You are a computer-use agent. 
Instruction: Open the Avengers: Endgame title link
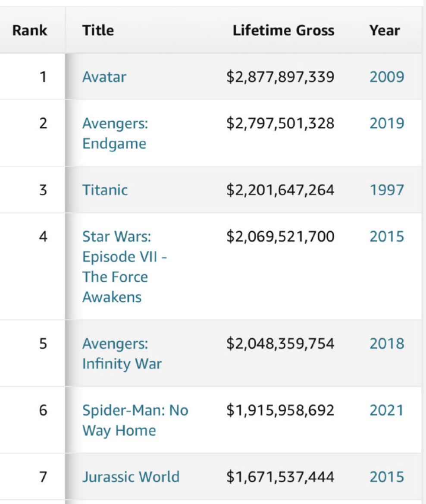(115, 133)
